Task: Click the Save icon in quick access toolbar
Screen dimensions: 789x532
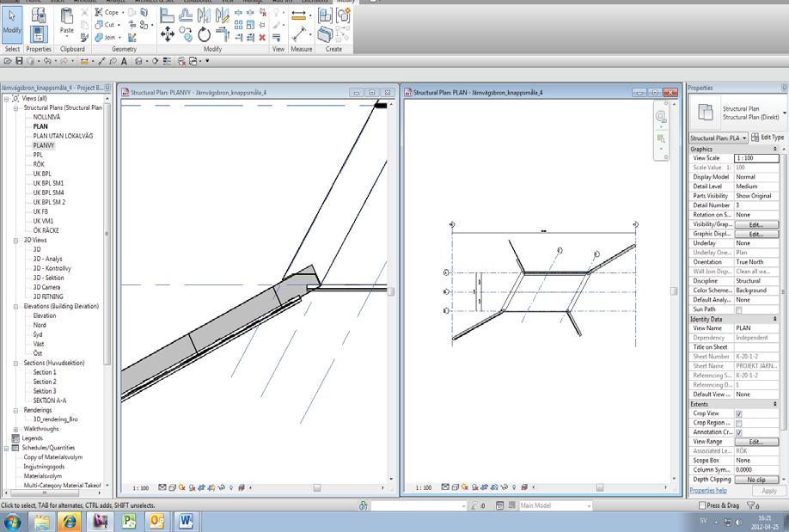Action: coord(19,61)
